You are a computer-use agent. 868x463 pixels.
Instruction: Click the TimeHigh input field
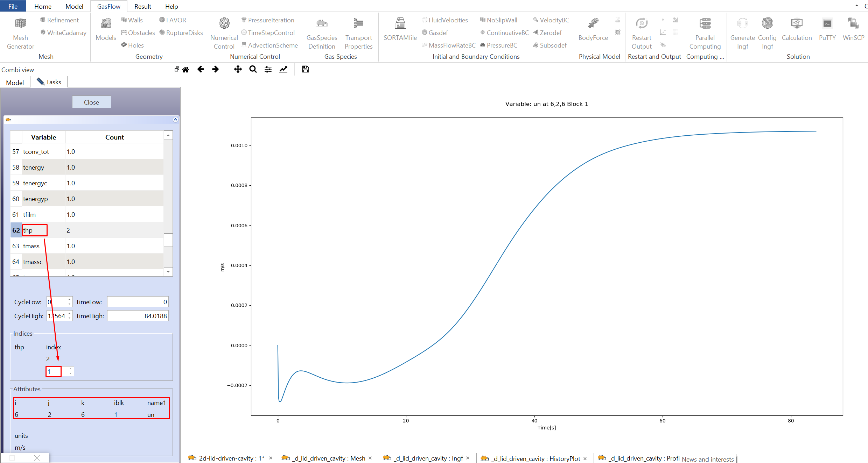tap(138, 316)
